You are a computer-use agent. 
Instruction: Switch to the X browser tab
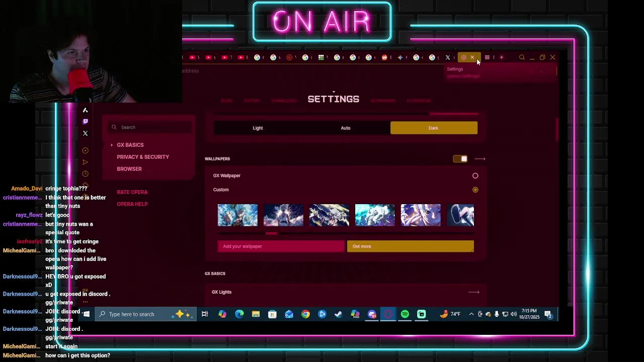click(447, 57)
